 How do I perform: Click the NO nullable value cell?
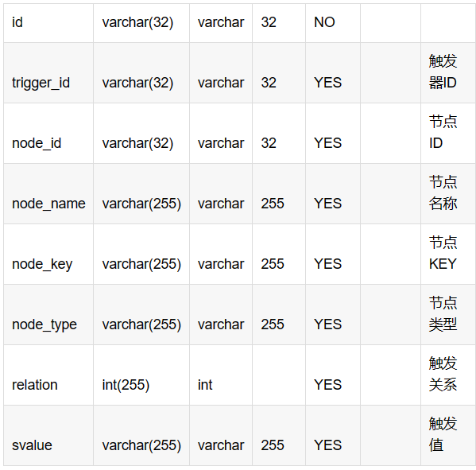pyautogui.click(x=333, y=23)
